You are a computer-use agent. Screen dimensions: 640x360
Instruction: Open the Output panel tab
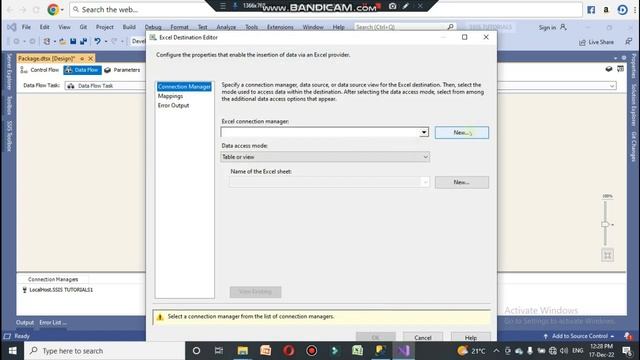pyautogui.click(x=24, y=322)
